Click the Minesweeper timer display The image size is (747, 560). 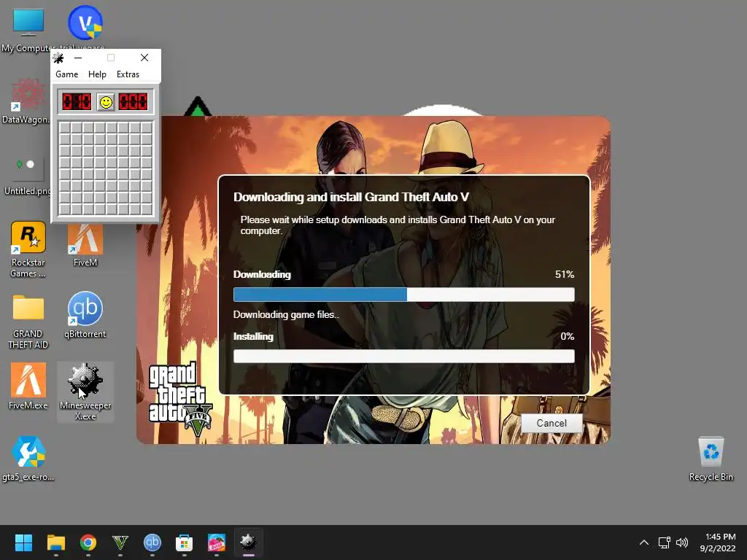click(x=133, y=102)
